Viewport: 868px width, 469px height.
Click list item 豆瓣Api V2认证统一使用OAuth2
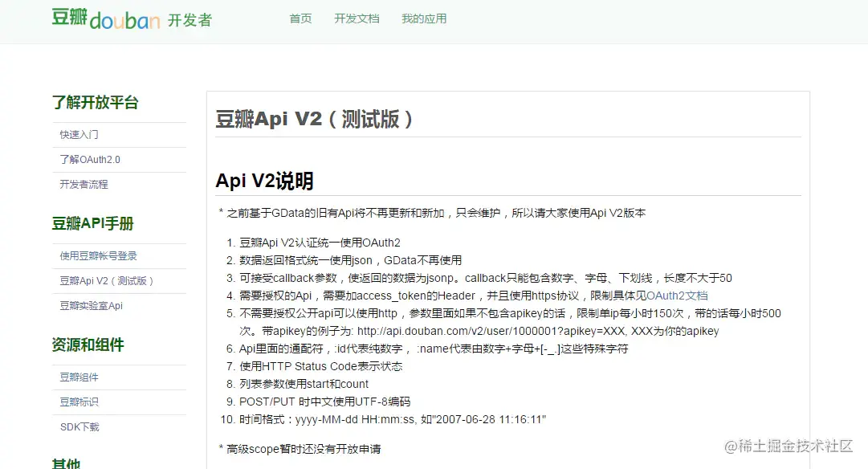pos(320,243)
